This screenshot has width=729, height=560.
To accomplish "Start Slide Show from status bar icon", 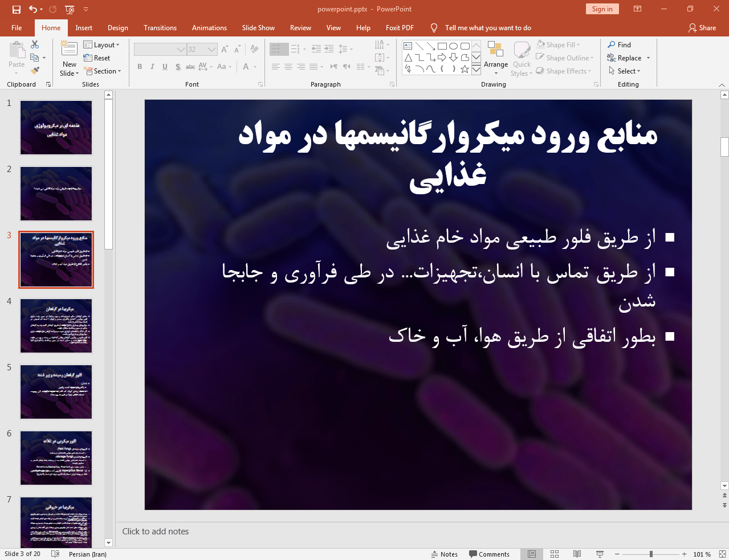I will click(600, 554).
